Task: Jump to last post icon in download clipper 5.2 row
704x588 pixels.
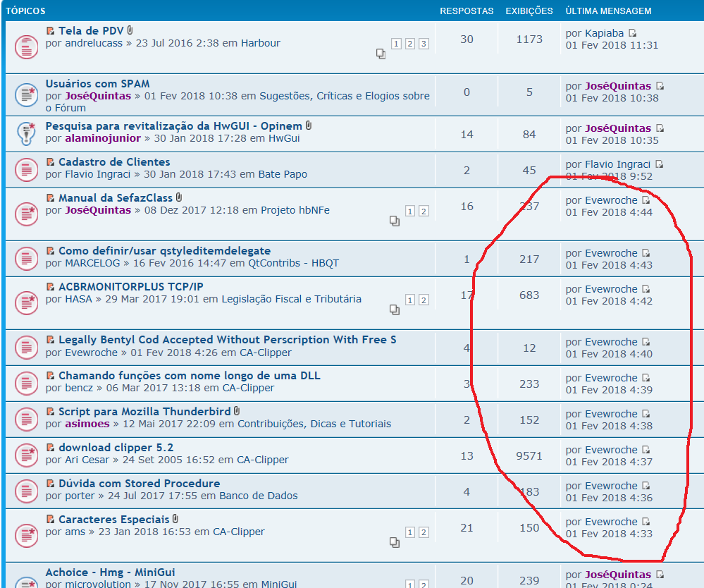Action: coord(646,450)
